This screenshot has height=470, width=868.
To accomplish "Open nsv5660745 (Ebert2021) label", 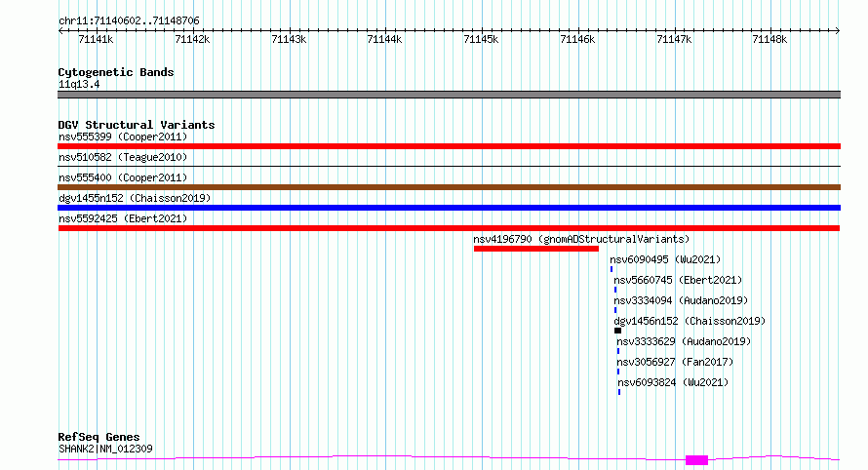I will [x=678, y=280].
